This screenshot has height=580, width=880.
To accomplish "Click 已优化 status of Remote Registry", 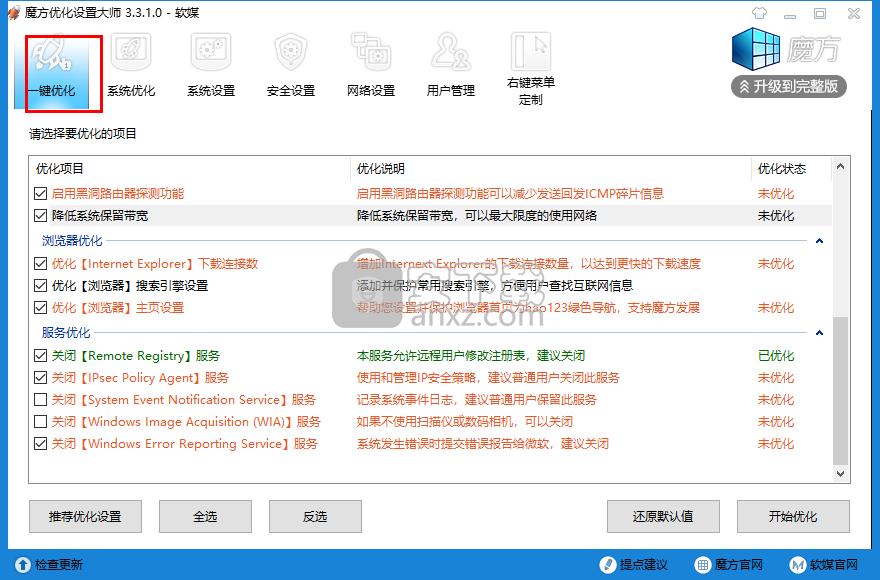I will tap(776, 356).
